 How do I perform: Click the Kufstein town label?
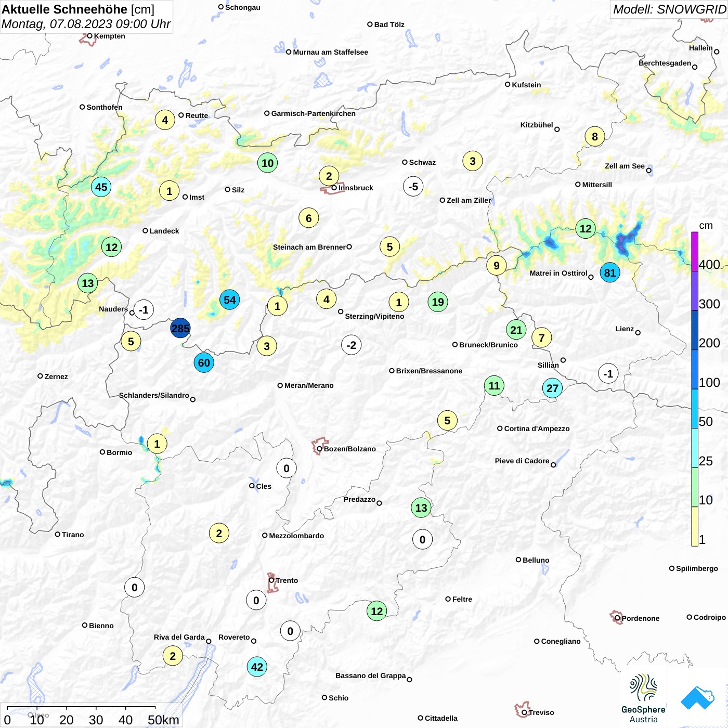pos(526,85)
